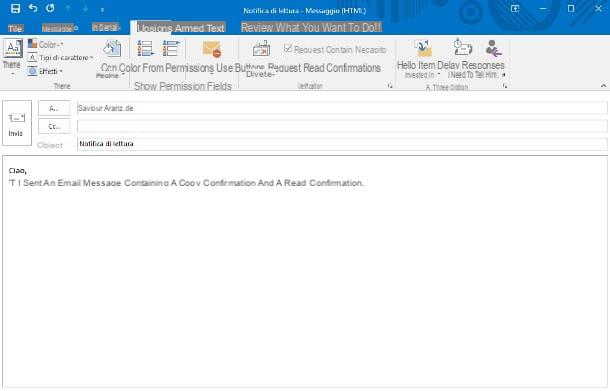The width and height of the screenshot is (610, 391).
Task: Toggle the Request Contain Necaoito checkbox
Action: coord(288,48)
